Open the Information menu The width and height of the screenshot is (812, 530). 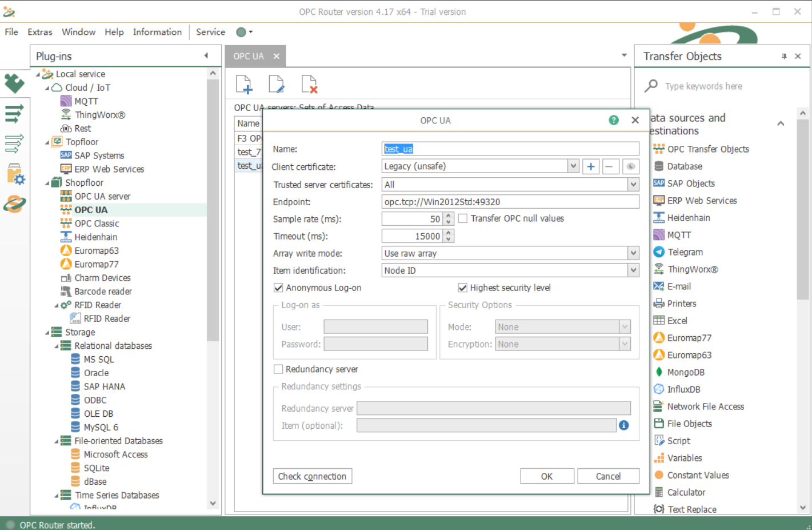[157, 32]
